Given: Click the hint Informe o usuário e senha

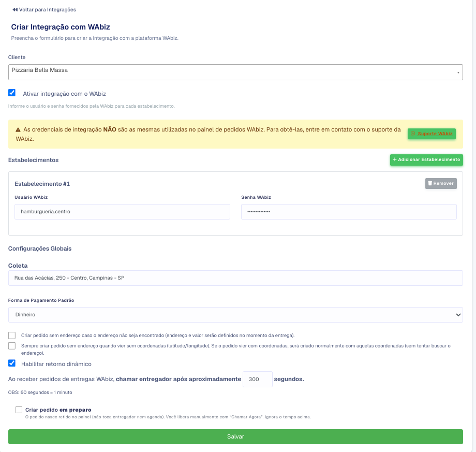Looking at the screenshot, I should 92,106.
